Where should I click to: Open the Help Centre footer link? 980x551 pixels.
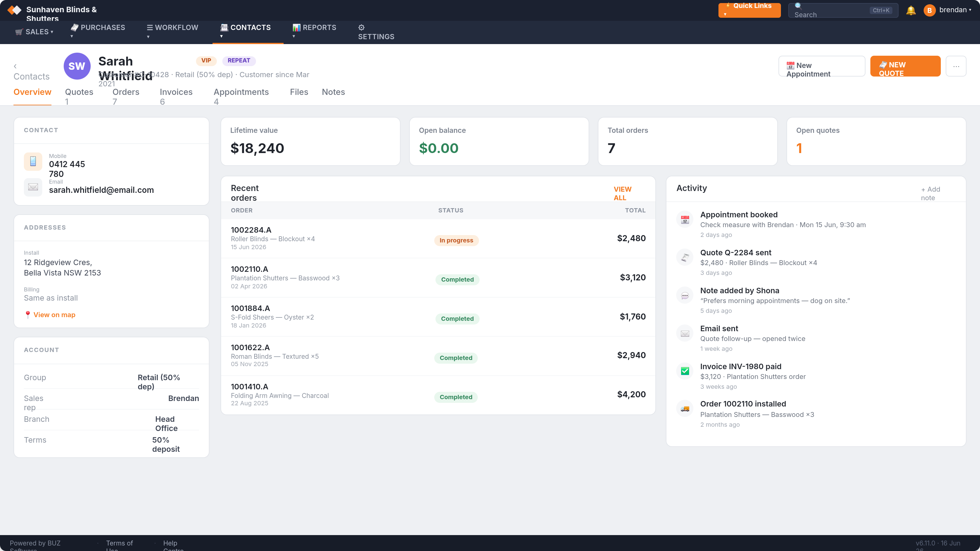point(173,546)
